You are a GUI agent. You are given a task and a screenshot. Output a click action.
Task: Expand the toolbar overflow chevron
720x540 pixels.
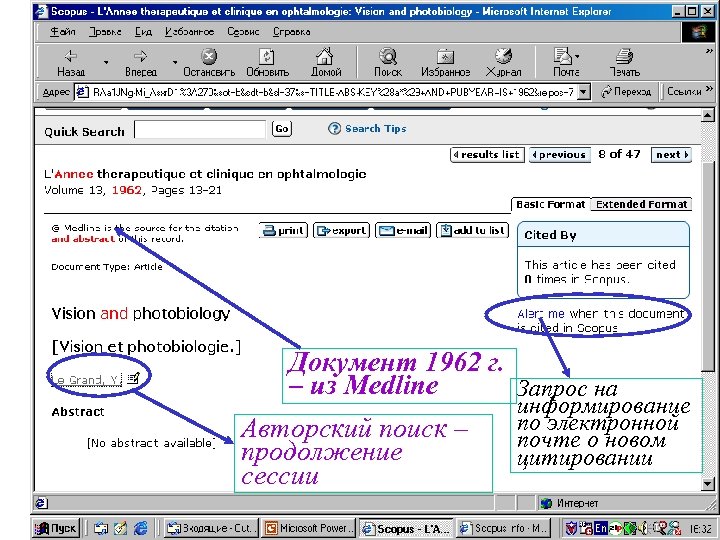(709, 51)
